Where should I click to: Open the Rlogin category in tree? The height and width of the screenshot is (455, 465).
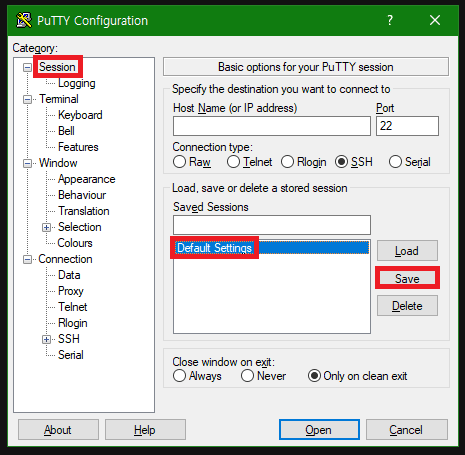[73, 323]
